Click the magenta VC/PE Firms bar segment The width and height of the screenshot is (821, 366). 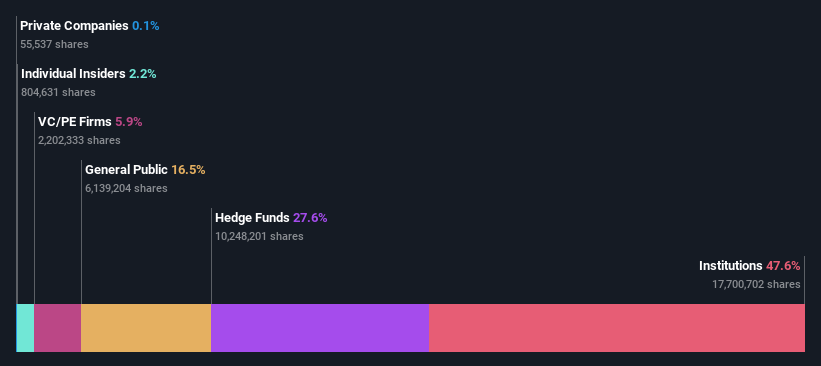[x=58, y=328]
